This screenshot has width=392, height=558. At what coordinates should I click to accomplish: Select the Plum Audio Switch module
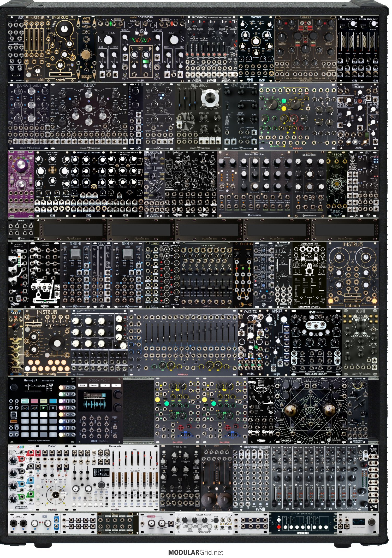click(21, 230)
